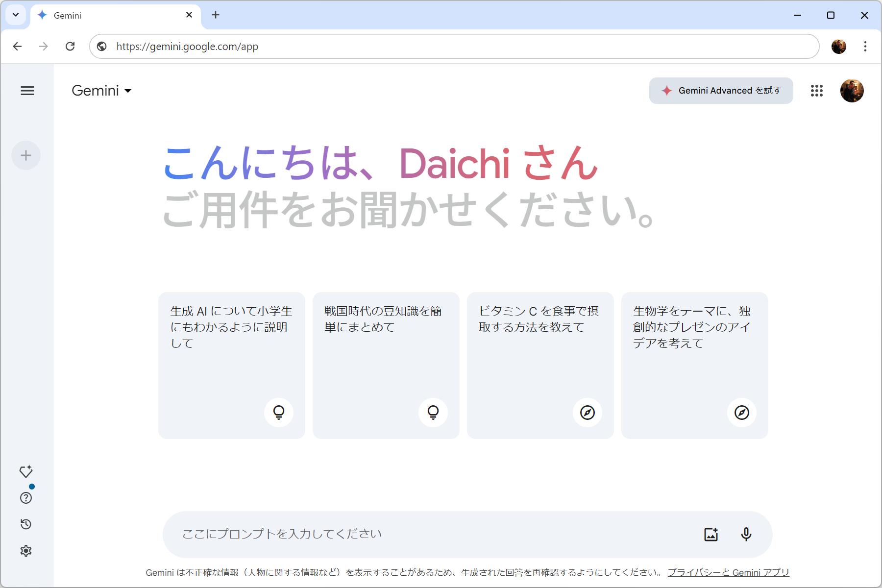The width and height of the screenshot is (882, 588).
Task: Open the Gem manager diamond icon
Action: tap(26, 471)
